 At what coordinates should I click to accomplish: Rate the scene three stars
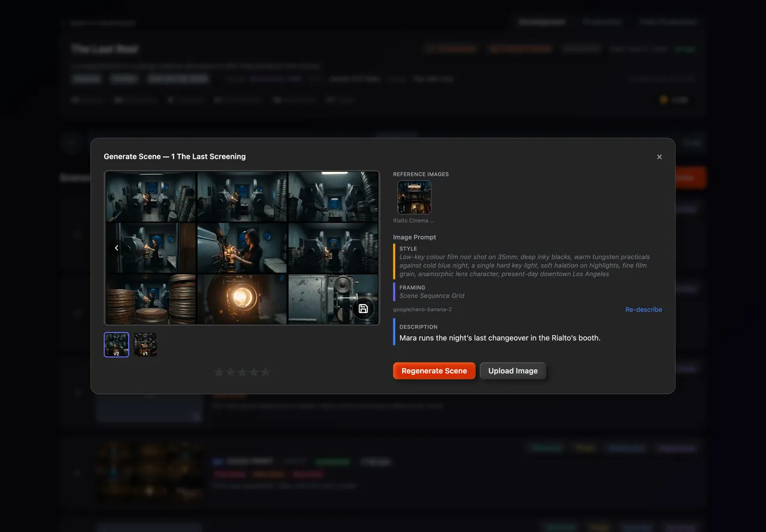click(242, 372)
